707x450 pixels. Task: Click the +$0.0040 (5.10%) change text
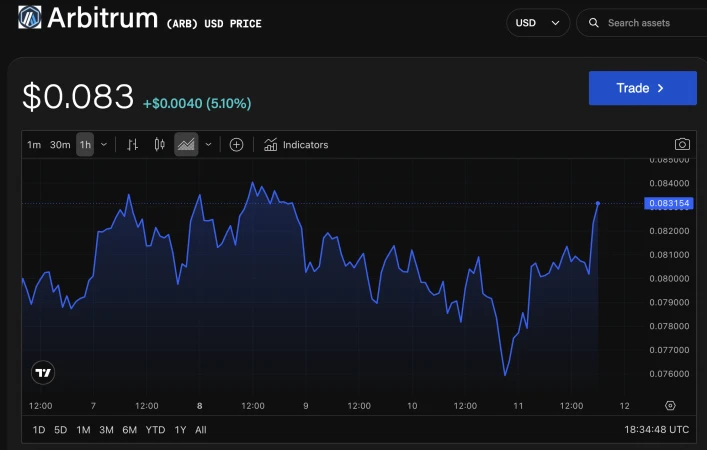coord(197,103)
